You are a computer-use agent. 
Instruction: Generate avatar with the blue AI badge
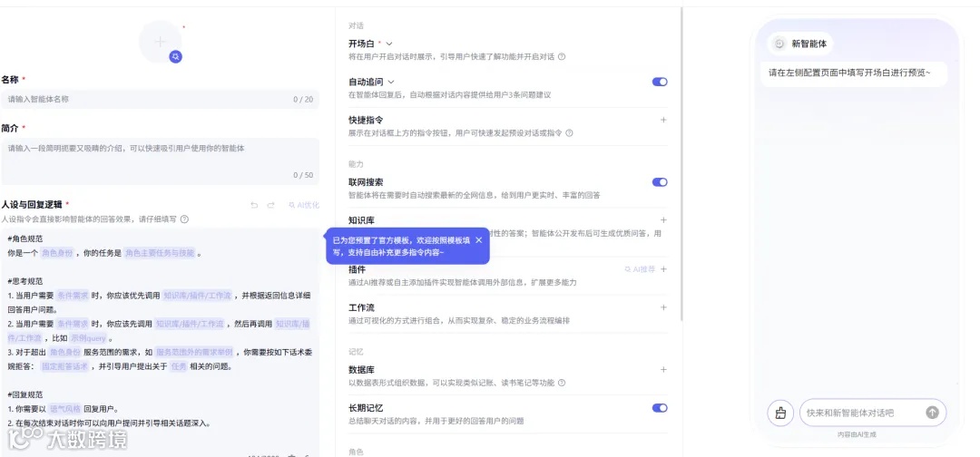click(176, 57)
